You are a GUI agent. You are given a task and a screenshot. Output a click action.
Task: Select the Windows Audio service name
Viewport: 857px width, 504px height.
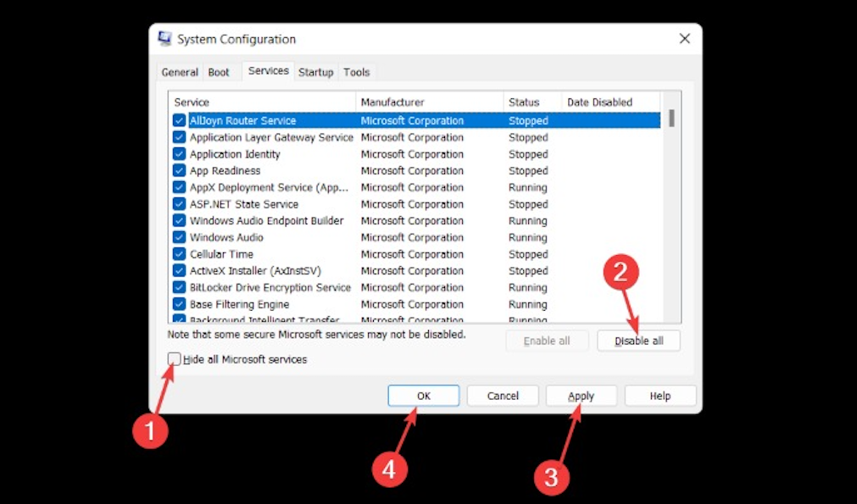pyautogui.click(x=226, y=237)
